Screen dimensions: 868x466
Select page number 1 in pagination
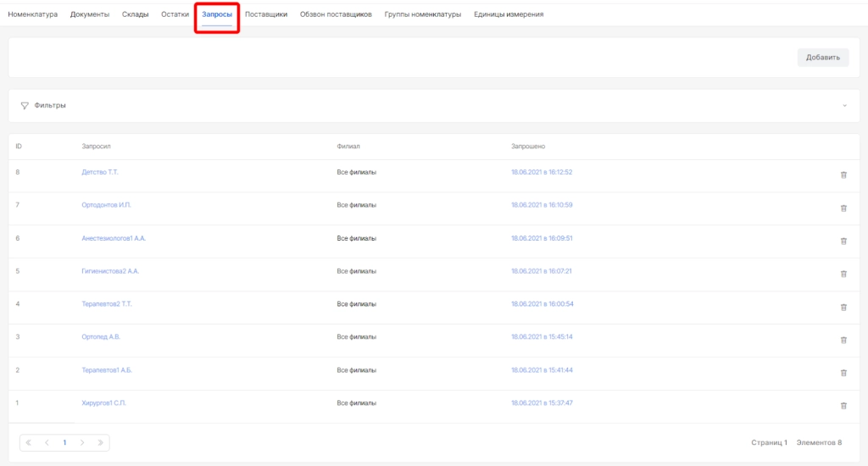click(64, 442)
